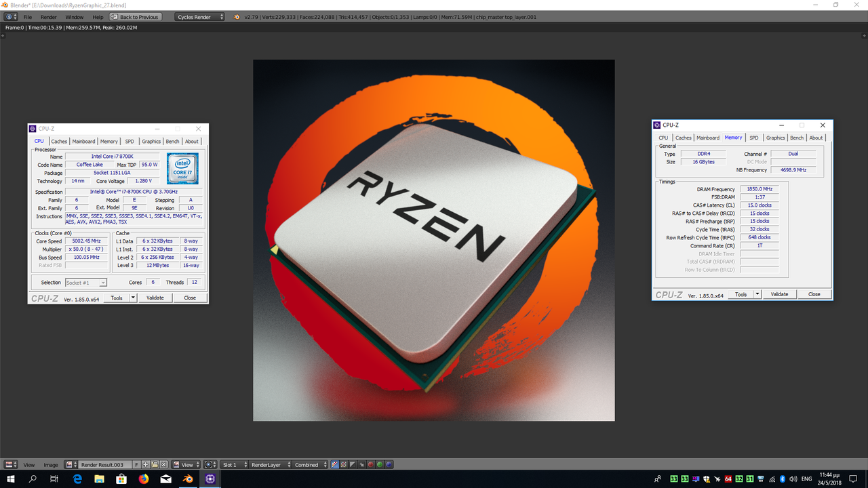Open Bench tab in left CPU-Z window
This screenshot has height=488, width=868.
(173, 142)
